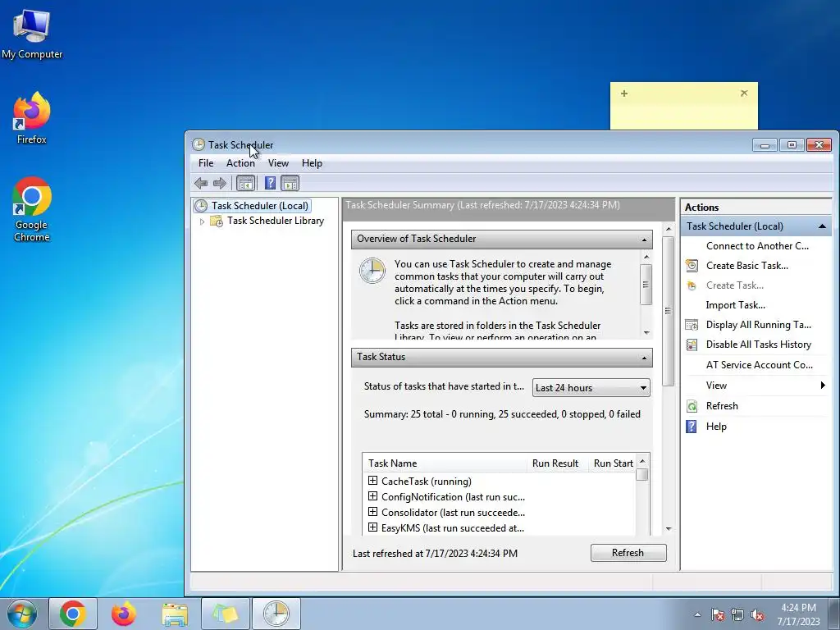The width and height of the screenshot is (840, 630).
Task: Click the Run Start column header
Action: click(x=613, y=463)
